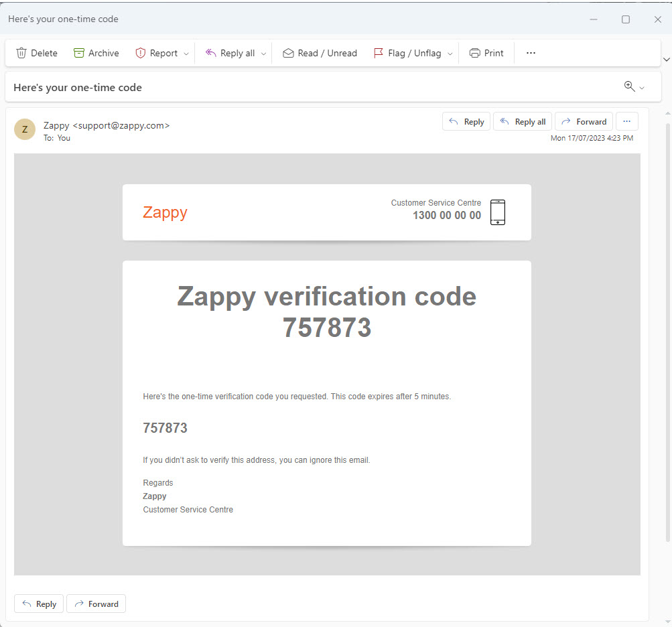
Task: Click Reply all in the top toolbar
Action: [230, 54]
